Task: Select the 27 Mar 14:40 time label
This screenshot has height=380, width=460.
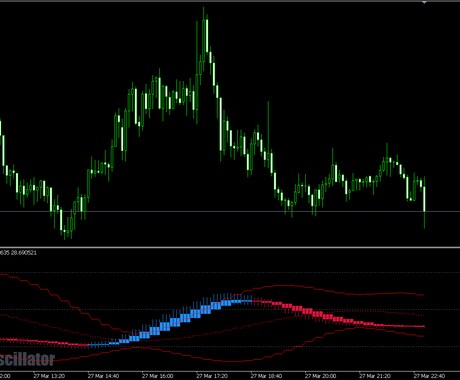Action: (103, 376)
